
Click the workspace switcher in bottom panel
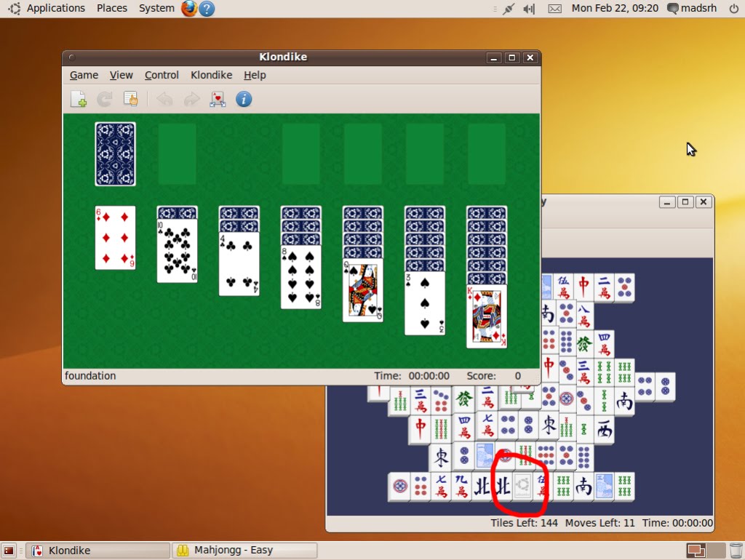pyautogui.click(x=705, y=551)
